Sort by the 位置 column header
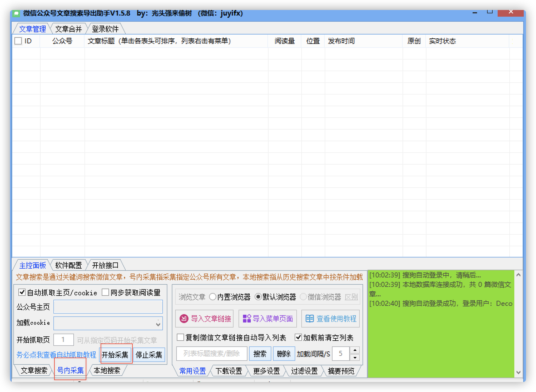The height and width of the screenshot is (392, 536). pyautogui.click(x=313, y=41)
